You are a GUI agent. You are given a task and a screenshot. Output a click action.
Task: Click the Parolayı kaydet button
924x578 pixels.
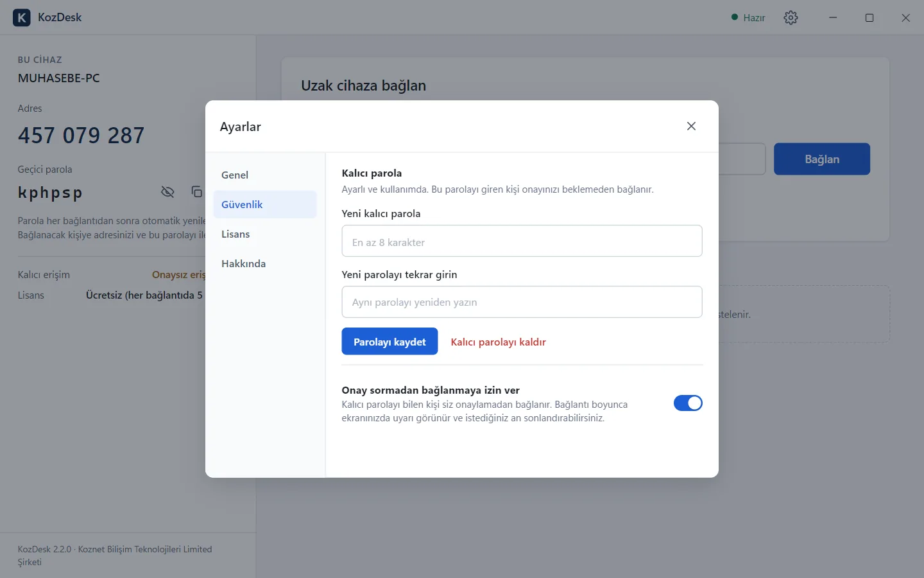tap(389, 342)
